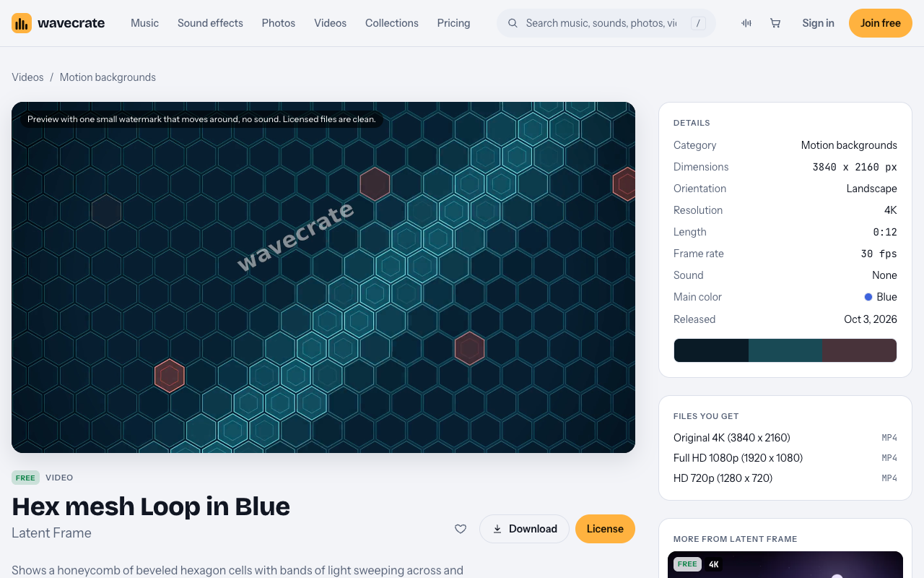Select the Original 4K (3840 x 2160) file row
Screen dimensions: 924x578
pyautogui.click(x=785, y=438)
